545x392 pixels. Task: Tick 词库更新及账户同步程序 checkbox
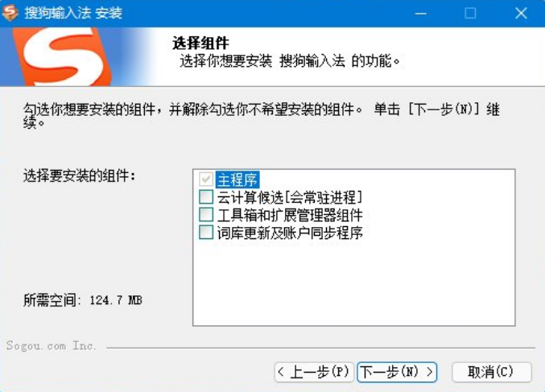coord(206,232)
